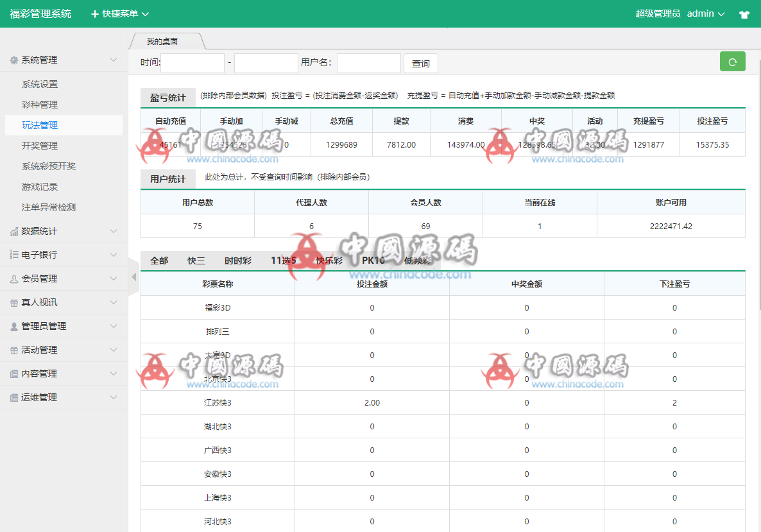Screen dimensions: 761x532
Task: Open the skin theme shirt icon
Action: (x=744, y=14)
